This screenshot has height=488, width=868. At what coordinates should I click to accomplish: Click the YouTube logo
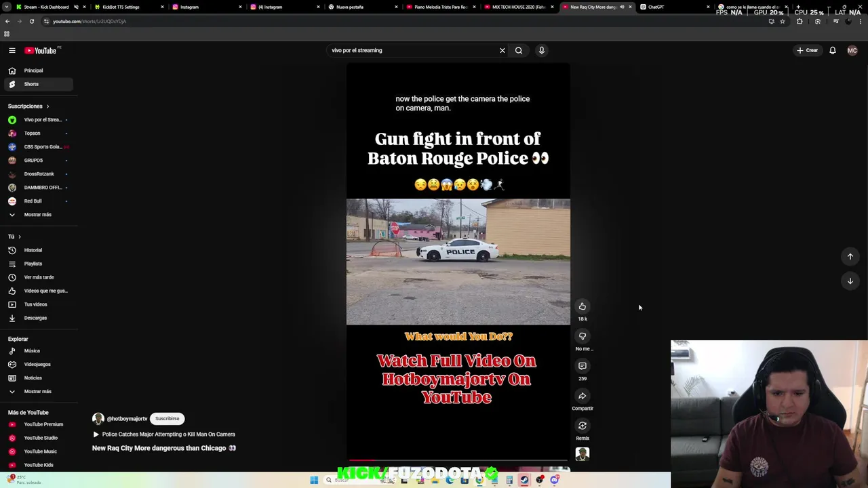point(41,50)
